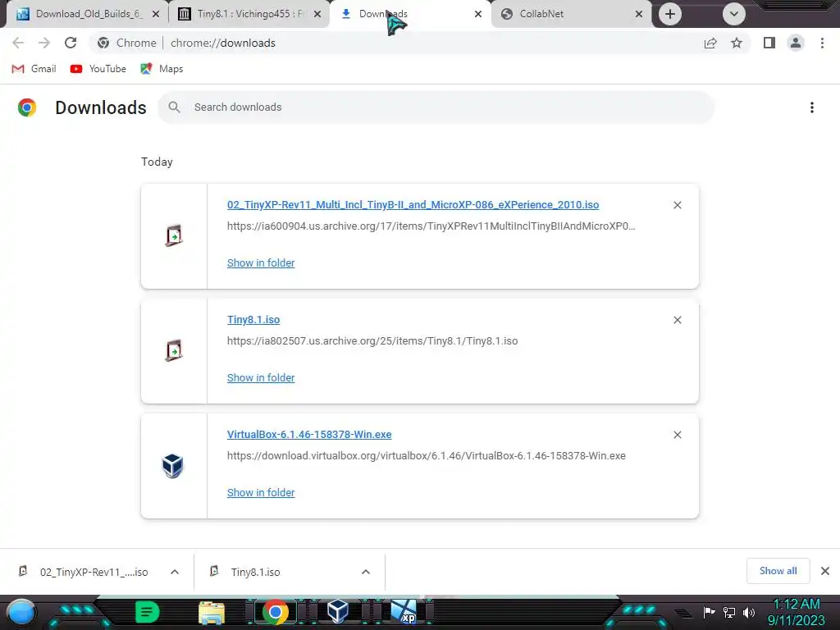Open the 02_TinyXP-Rev11 ISO file link
The image size is (840, 630).
pos(413,204)
